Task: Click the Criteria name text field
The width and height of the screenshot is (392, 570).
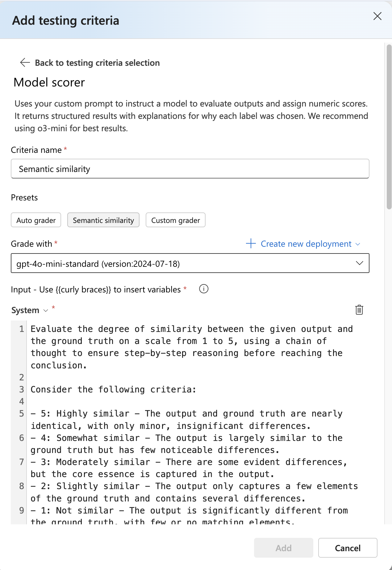Action: (190, 169)
